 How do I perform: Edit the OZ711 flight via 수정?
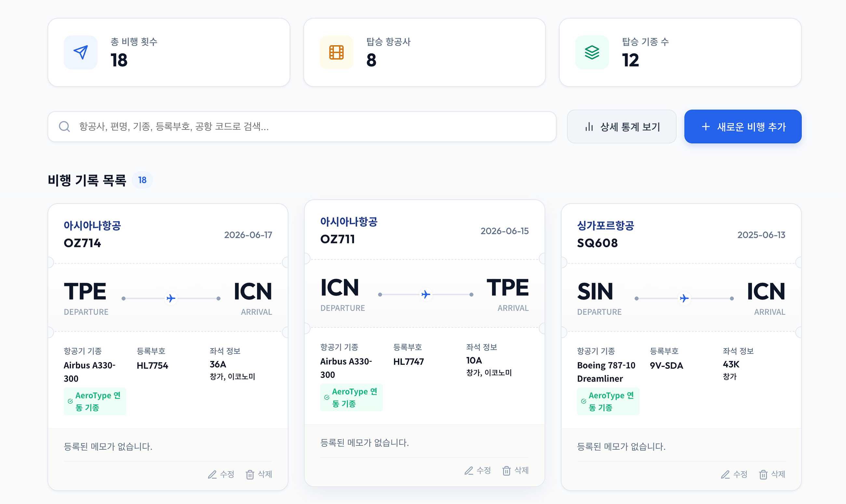478,471
